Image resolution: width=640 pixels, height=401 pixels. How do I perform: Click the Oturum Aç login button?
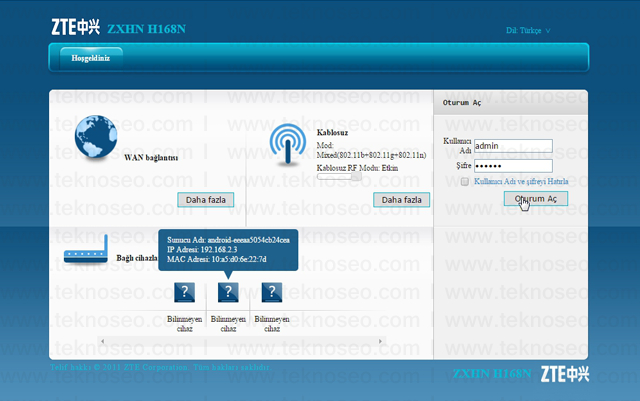(536, 199)
